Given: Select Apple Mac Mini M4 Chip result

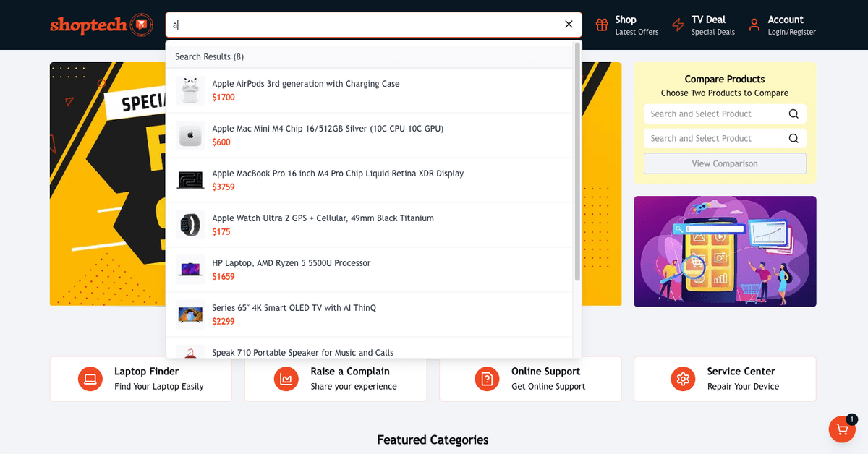Looking at the screenshot, I should tap(369, 135).
